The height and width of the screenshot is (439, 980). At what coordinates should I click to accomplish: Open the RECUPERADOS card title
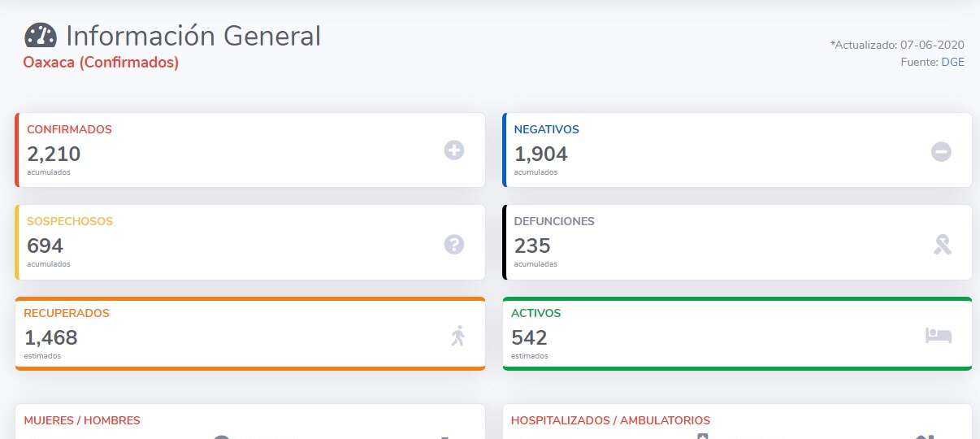click(x=67, y=313)
